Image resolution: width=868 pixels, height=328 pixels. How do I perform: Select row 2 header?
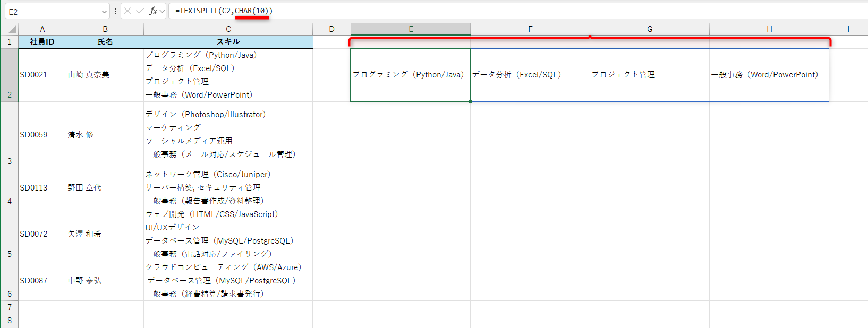point(10,75)
